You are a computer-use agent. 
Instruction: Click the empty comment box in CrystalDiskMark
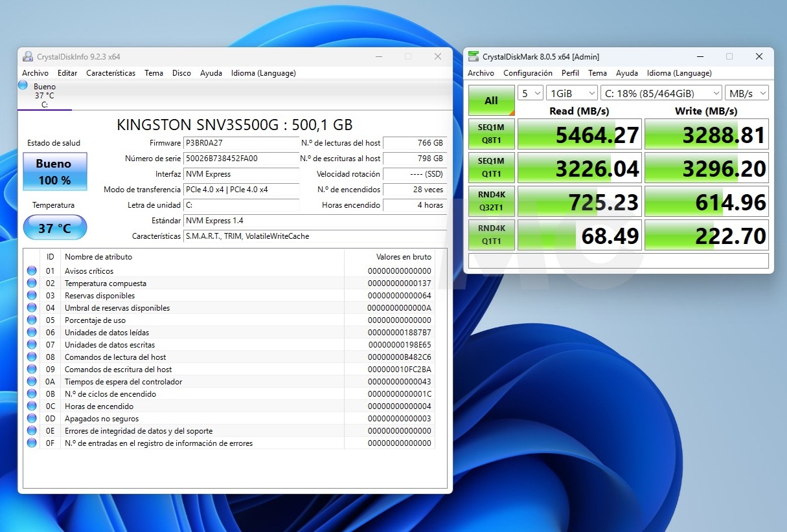619,261
